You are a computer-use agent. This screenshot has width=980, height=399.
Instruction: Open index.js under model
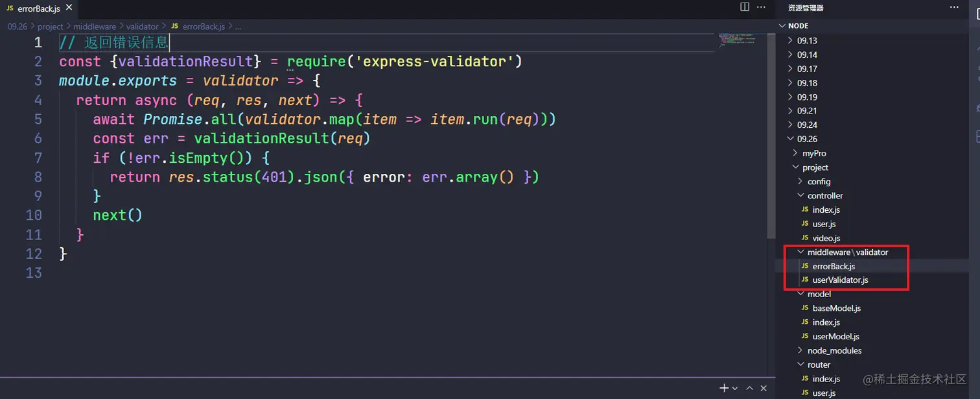pyautogui.click(x=826, y=322)
